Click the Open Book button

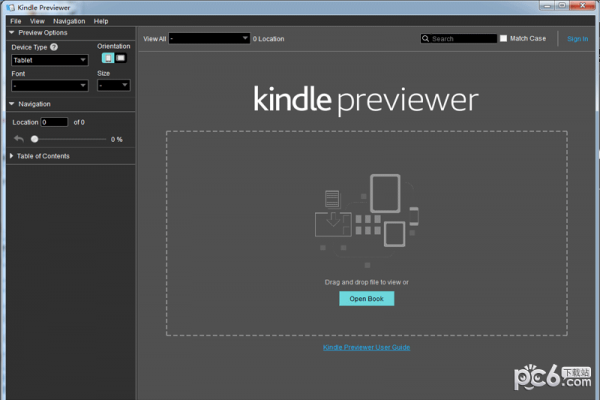[x=367, y=299]
